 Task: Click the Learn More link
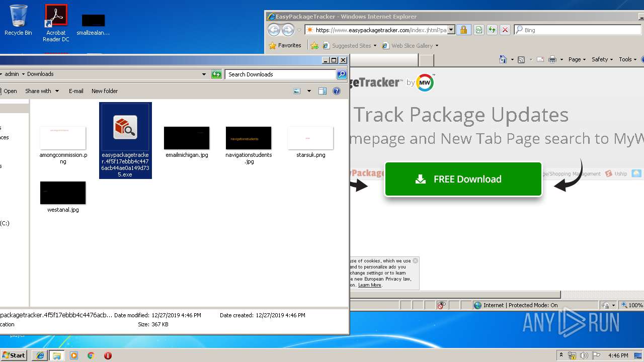click(370, 285)
